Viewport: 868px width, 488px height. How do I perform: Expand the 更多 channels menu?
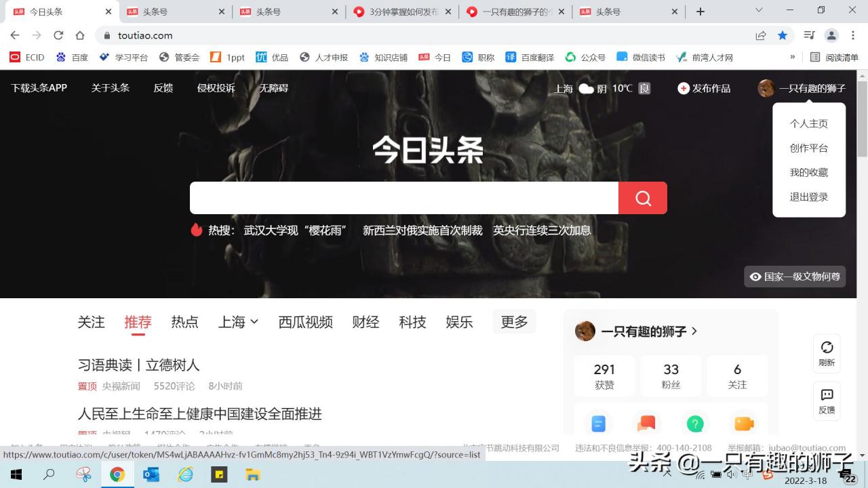point(514,322)
